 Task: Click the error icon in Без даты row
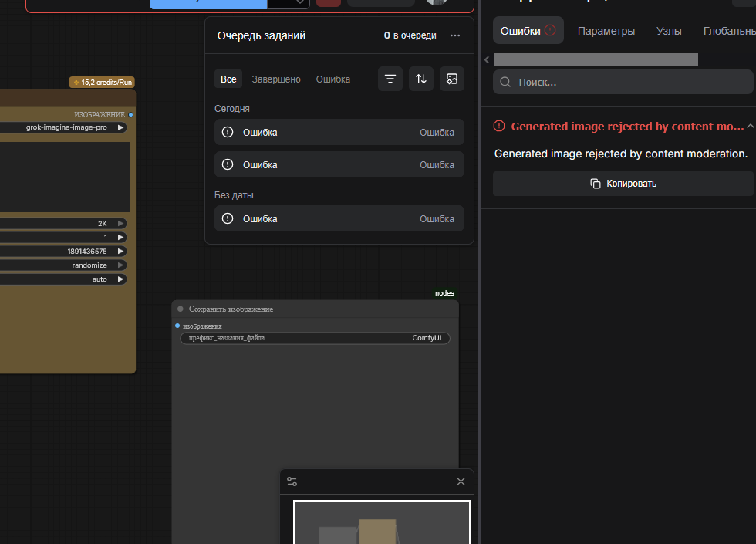click(x=228, y=218)
